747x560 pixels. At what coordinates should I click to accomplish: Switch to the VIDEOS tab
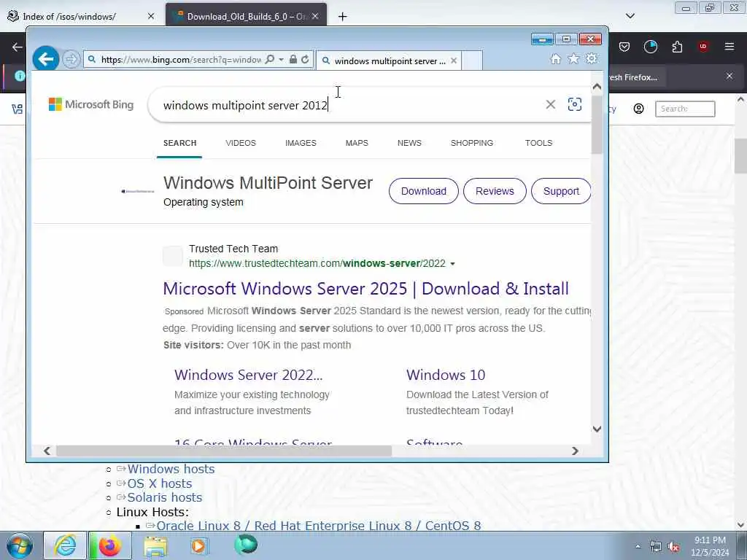tap(241, 143)
